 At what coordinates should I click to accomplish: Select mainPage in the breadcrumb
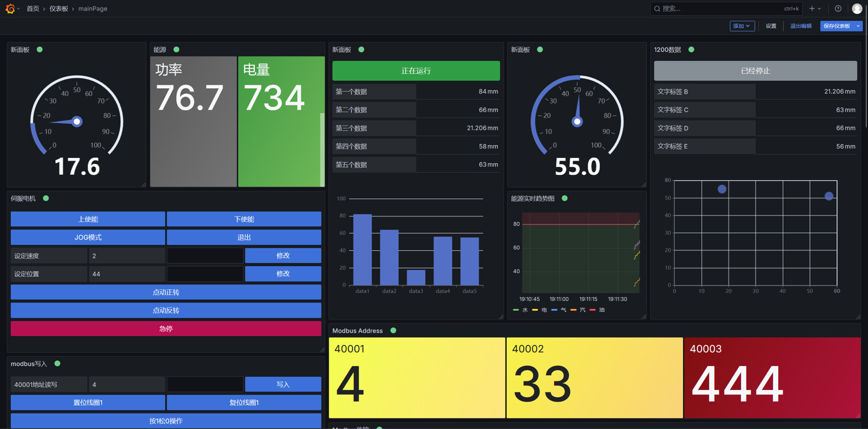tap(92, 9)
